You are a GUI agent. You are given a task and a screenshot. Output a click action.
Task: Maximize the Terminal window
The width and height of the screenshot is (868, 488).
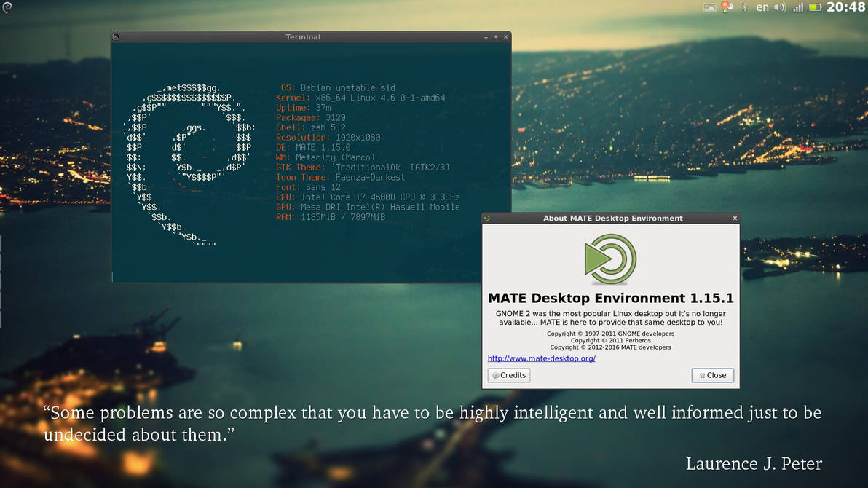coord(495,37)
